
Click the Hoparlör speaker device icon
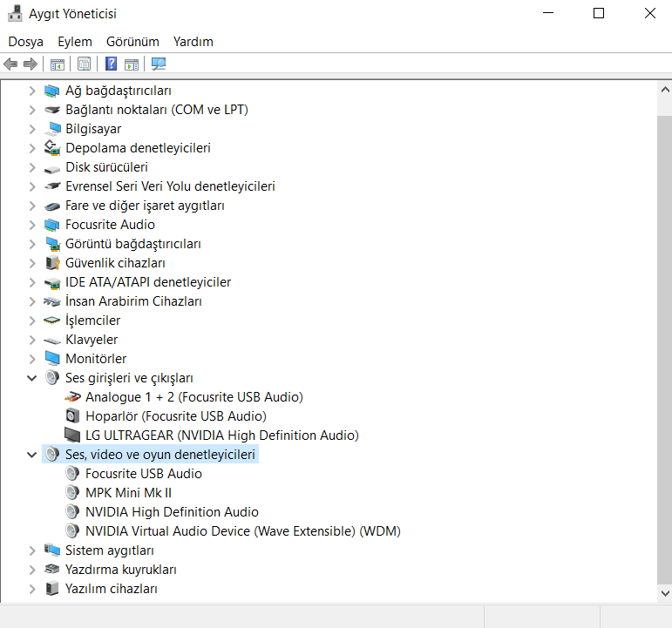tap(72, 416)
